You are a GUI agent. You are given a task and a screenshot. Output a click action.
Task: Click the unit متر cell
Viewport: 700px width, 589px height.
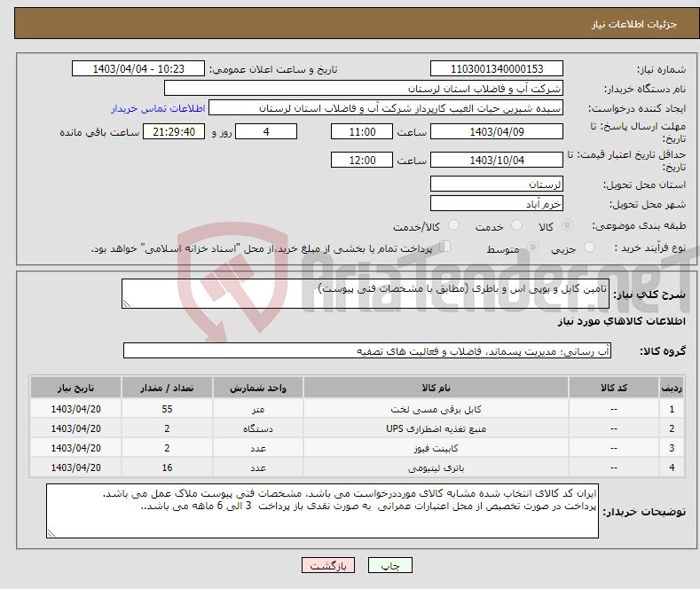coord(258,409)
